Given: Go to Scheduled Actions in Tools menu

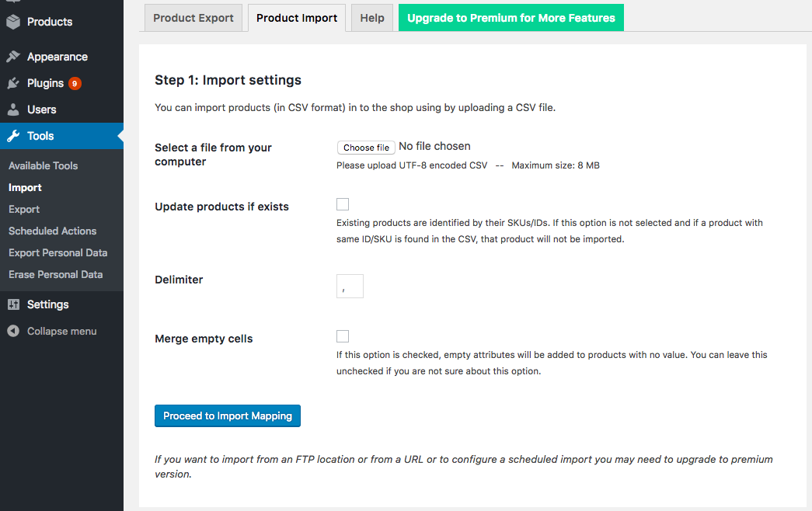Looking at the screenshot, I should click(x=52, y=231).
